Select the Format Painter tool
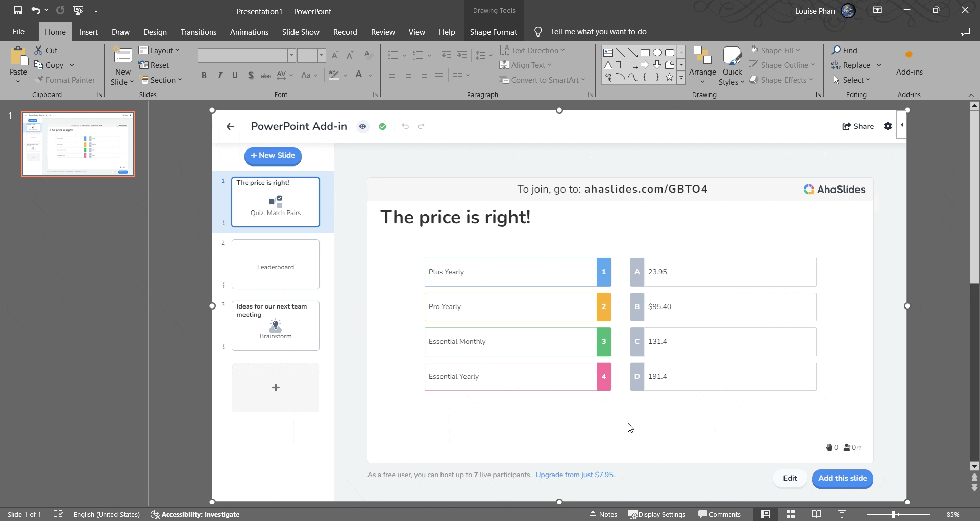Viewport: 980px width, 521px height. click(66, 80)
